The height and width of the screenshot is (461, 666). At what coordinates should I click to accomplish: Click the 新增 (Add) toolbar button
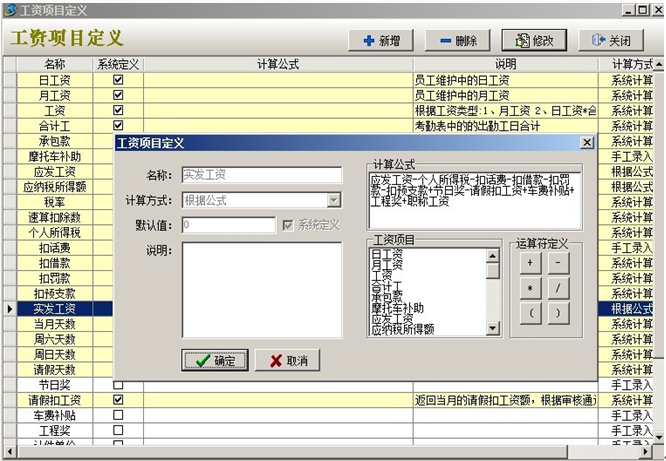tap(380, 40)
